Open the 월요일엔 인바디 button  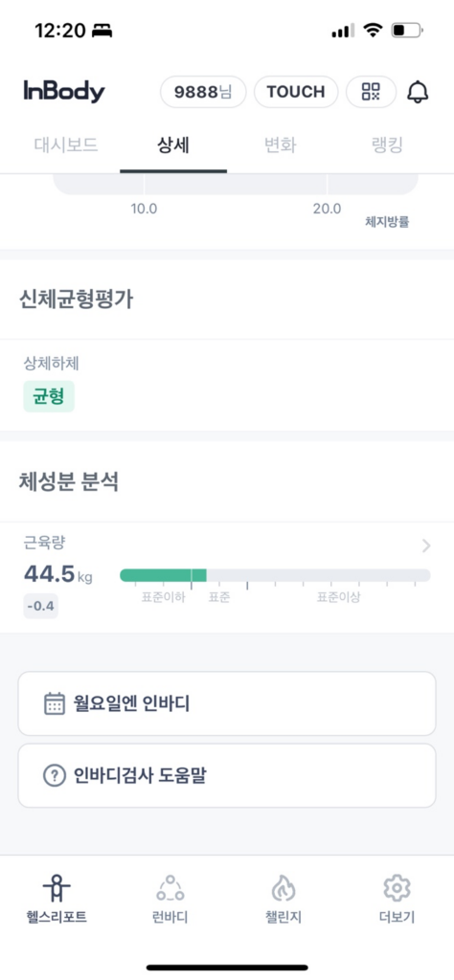(x=227, y=703)
